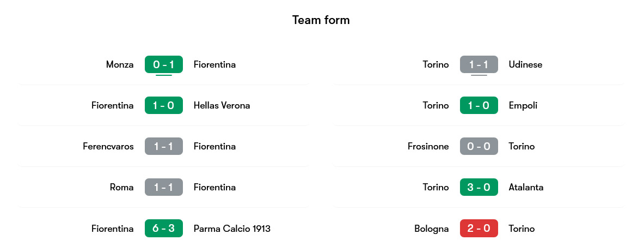Select the Frosinone 0 - 0 Torino score
Image resolution: width=644 pixels, height=252 pixels.
479,146
